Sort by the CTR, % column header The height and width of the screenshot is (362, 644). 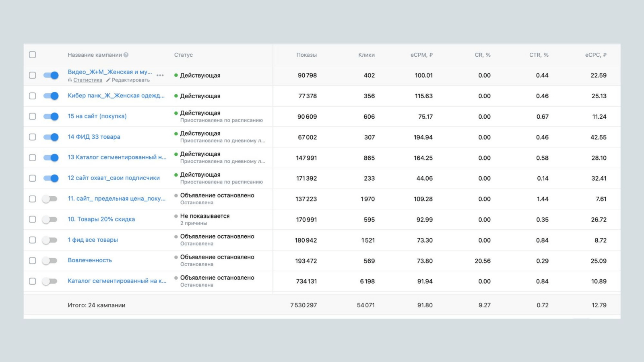(x=539, y=55)
